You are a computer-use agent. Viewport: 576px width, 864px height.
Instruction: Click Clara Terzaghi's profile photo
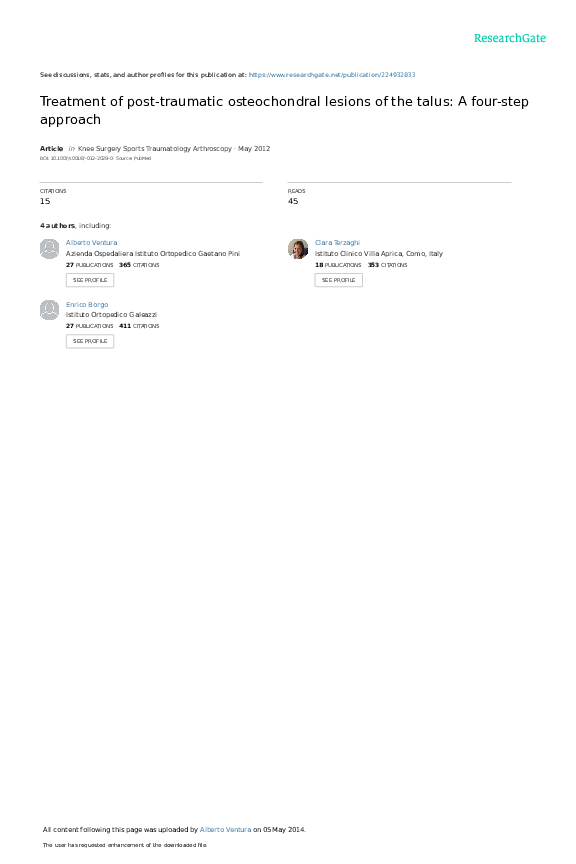[298, 249]
